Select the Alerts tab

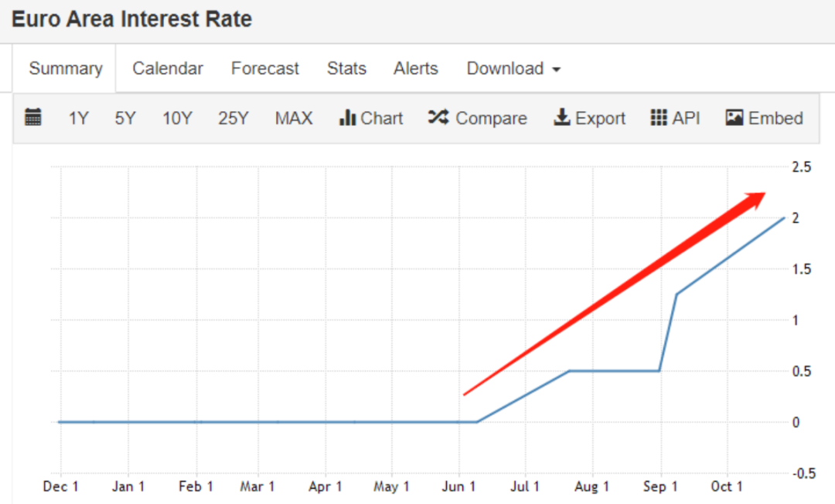tap(416, 68)
